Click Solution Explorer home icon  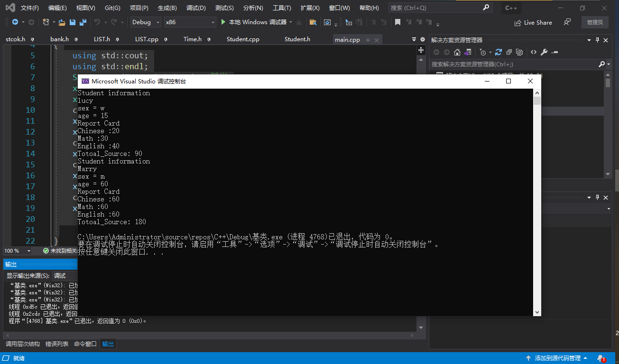(457, 52)
